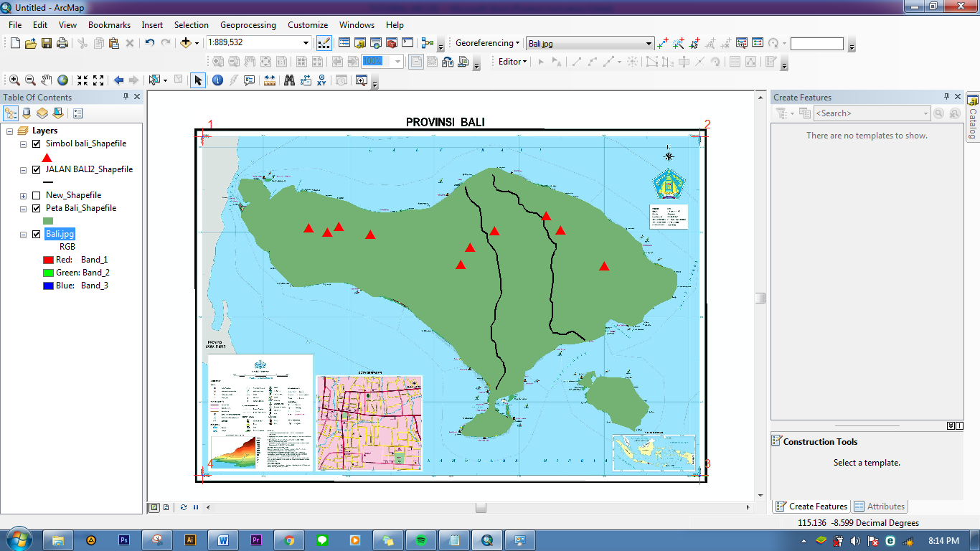Expand the New_Shapefile tree item
This screenshot has height=551, width=980.
(23, 194)
